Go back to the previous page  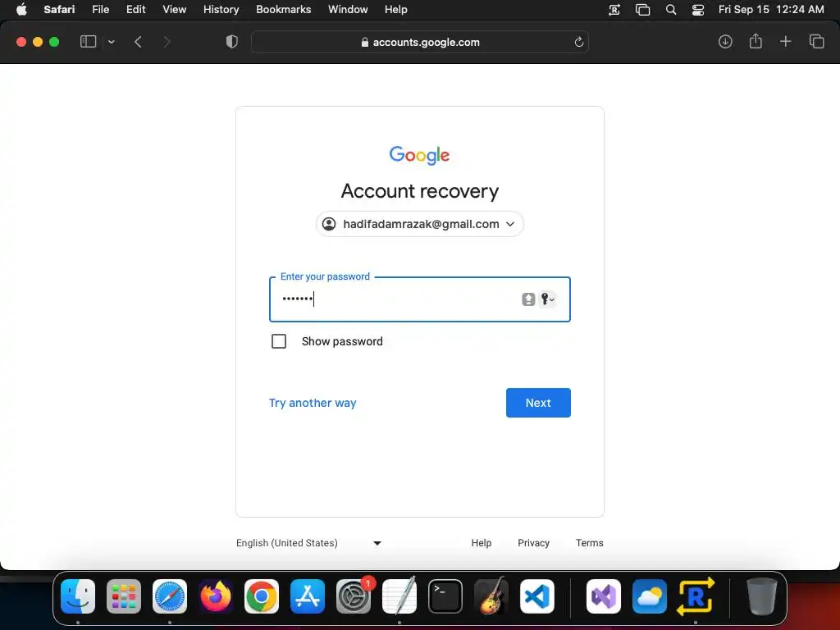click(x=138, y=42)
